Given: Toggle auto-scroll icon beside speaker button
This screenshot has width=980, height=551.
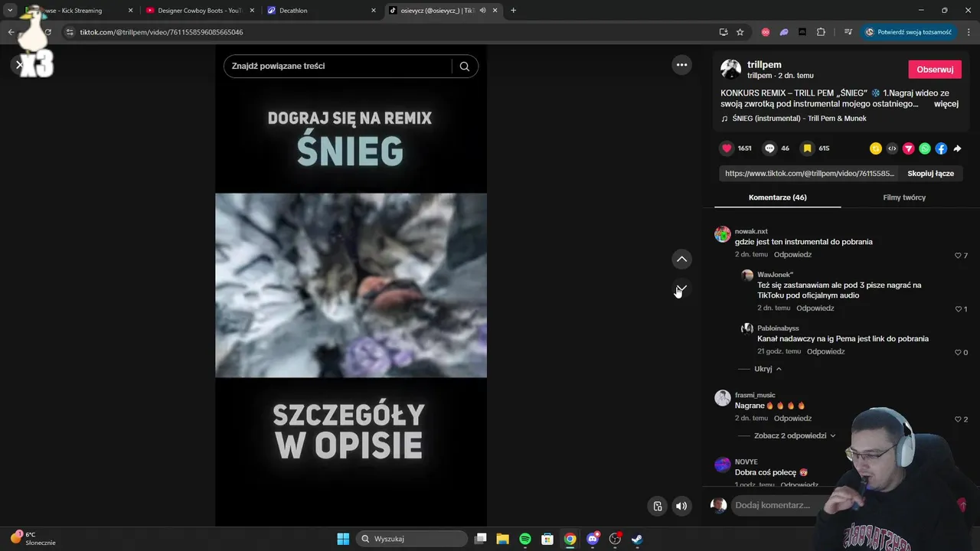Looking at the screenshot, I should click(x=657, y=506).
